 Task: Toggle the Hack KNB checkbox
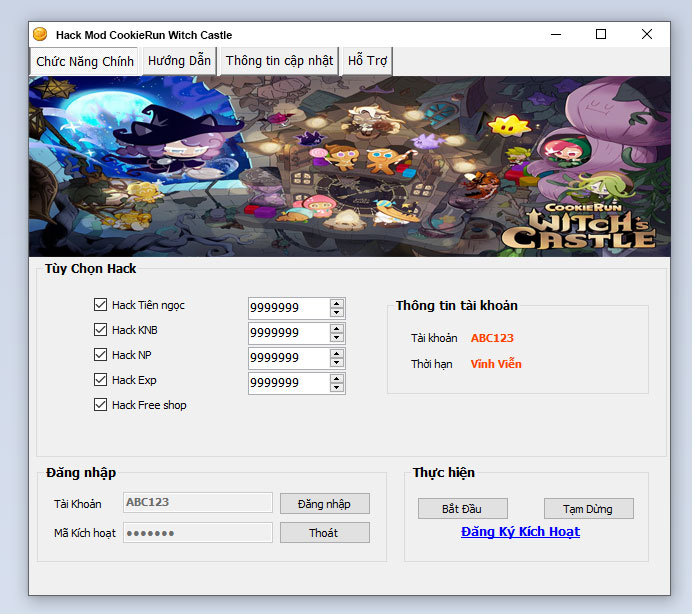(x=100, y=330)
